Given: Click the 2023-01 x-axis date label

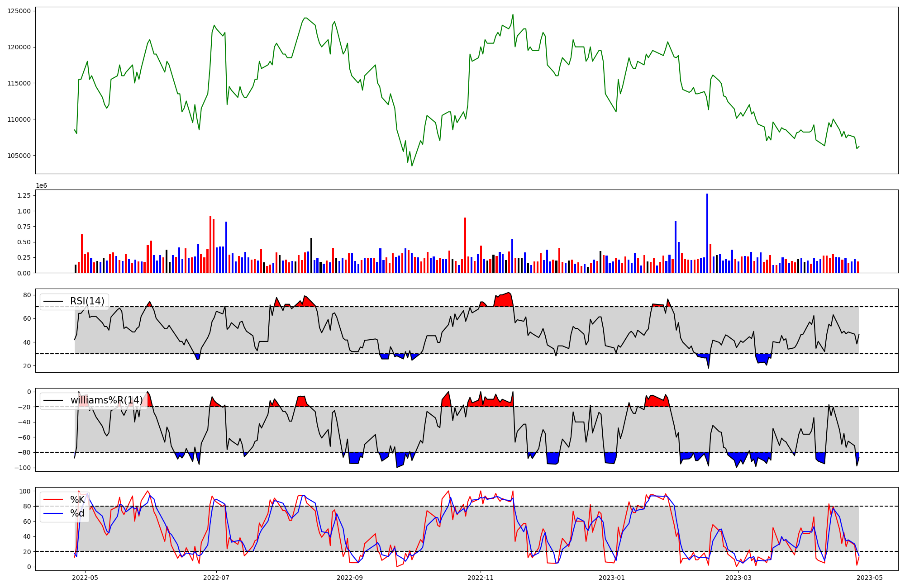Looking at the screenshot, I should [612, 578].
